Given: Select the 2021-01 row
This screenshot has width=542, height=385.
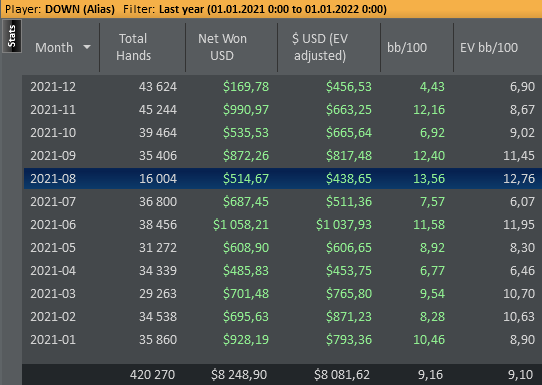Looking at the screenshot, I should [282, 339].
